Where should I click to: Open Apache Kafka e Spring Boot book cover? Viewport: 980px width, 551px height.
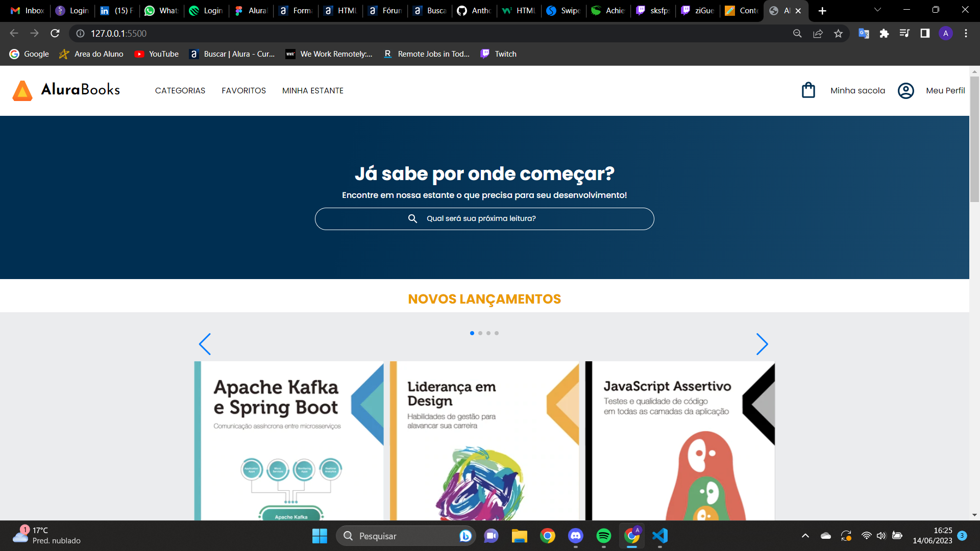289,441
